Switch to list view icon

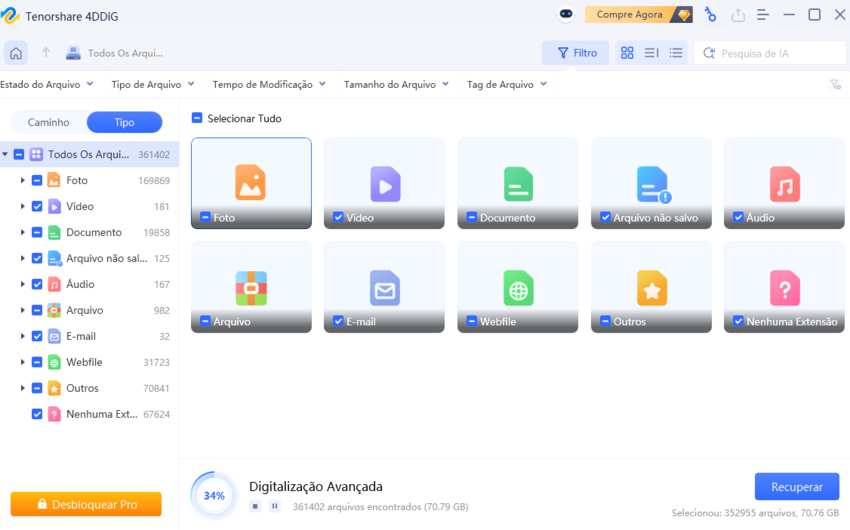click(676, 53)
